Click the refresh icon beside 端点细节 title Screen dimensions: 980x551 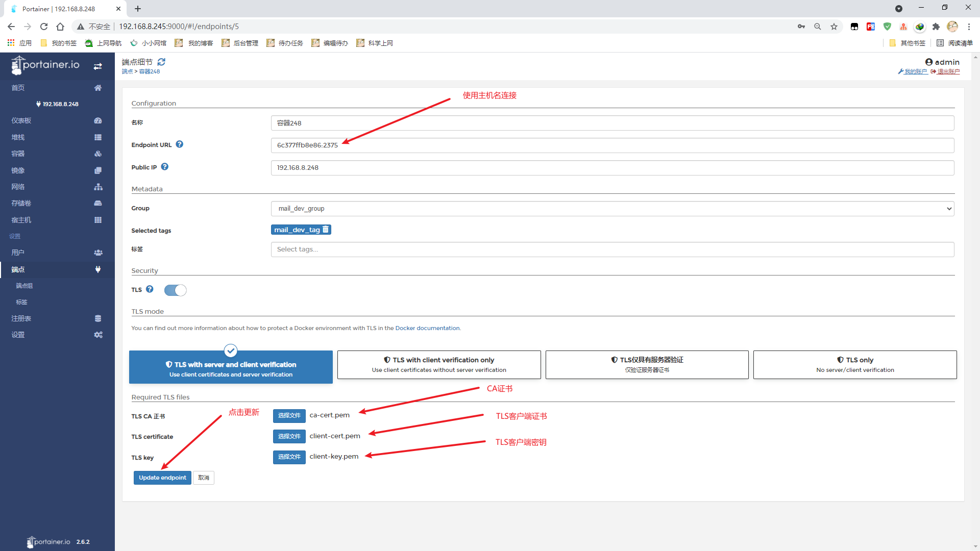click(161, 62)
